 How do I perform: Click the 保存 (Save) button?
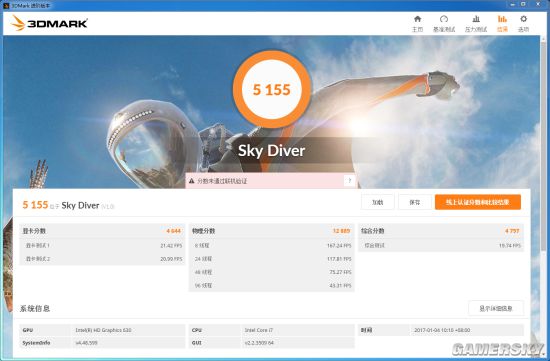tap(415, 202)
